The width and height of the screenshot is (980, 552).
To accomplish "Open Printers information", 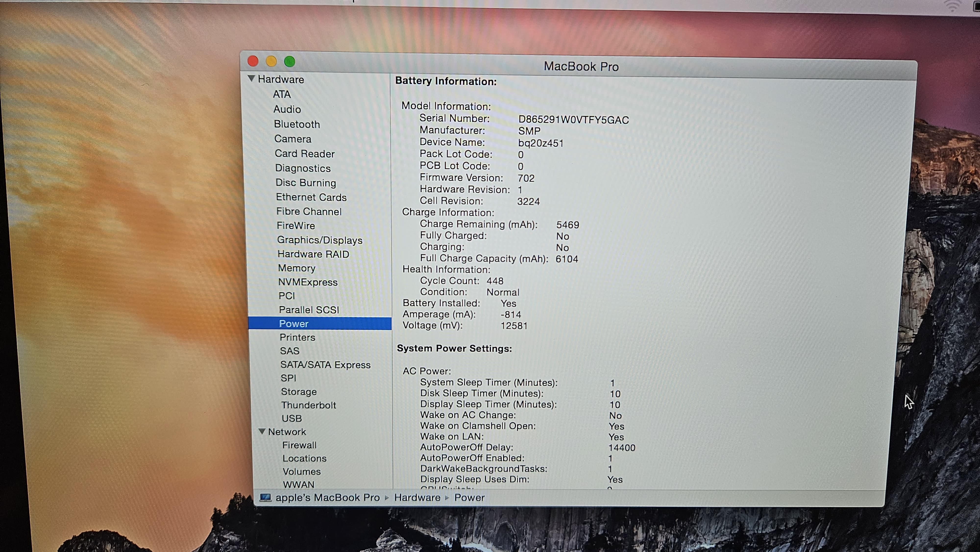I will 297,337.
